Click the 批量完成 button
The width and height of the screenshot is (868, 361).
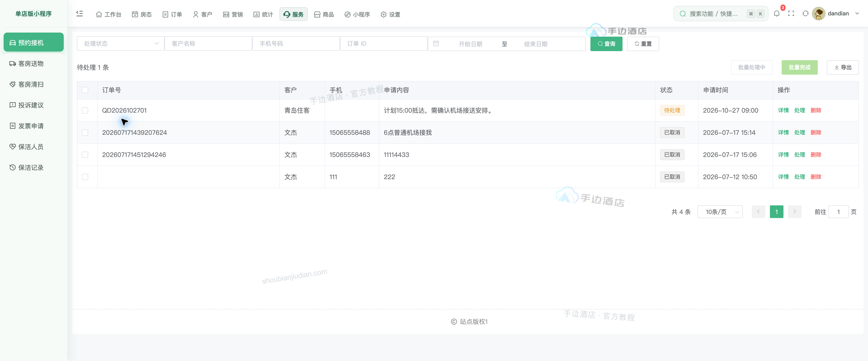[x=800, y=67]
